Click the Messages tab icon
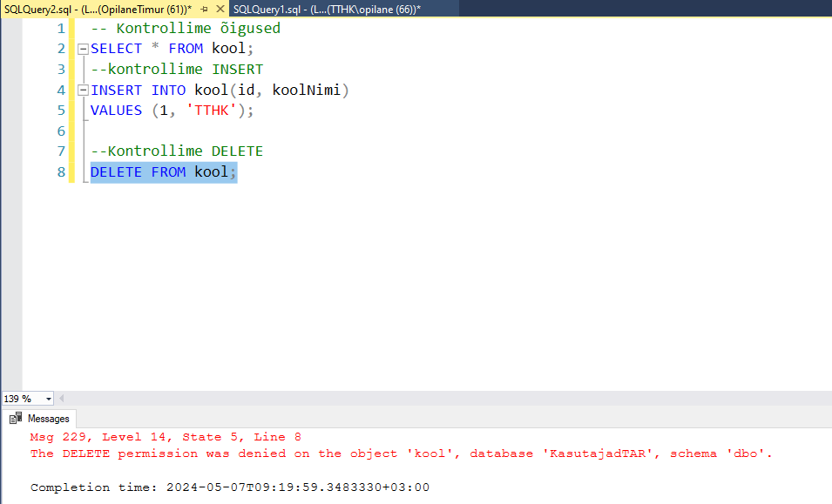The width and height of the screenshot is (832, 504). tap(16, 419)
